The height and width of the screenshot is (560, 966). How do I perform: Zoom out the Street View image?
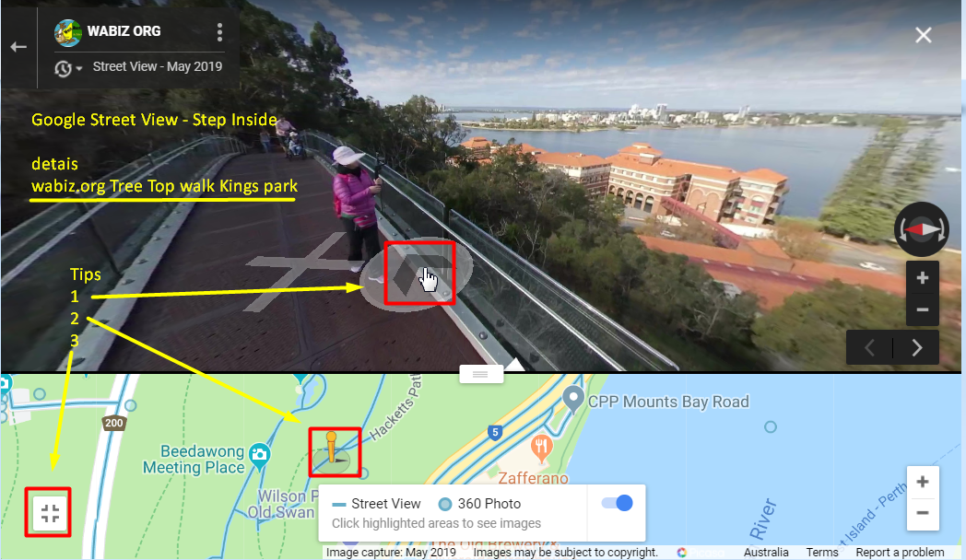[x=923, y=309]
